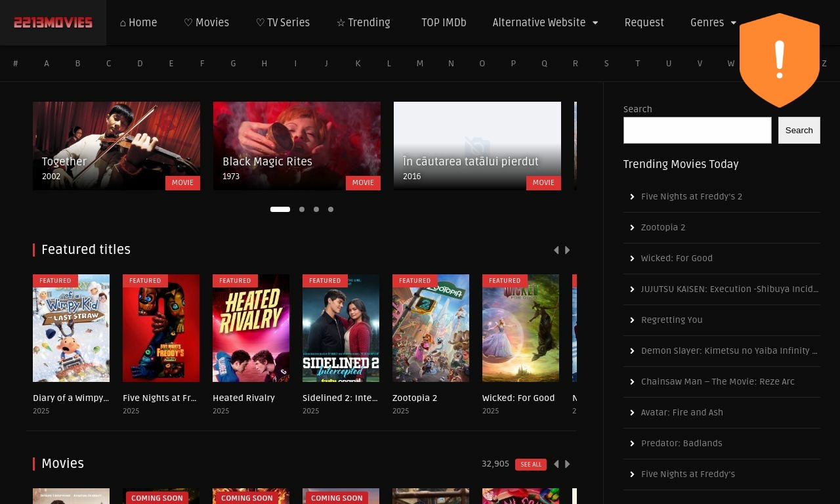
Task: Click chevron beside Predator: Badlands
Action: pos(632,444)
